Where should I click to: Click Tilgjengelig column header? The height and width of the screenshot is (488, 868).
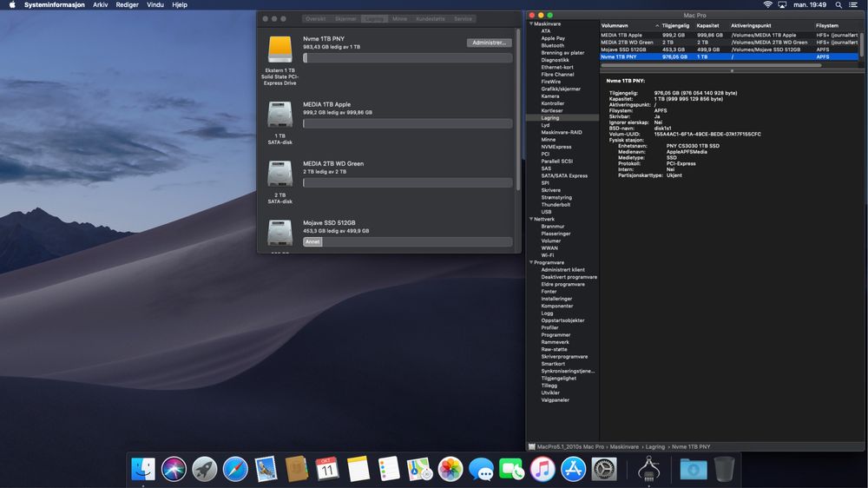pos(675,25)
